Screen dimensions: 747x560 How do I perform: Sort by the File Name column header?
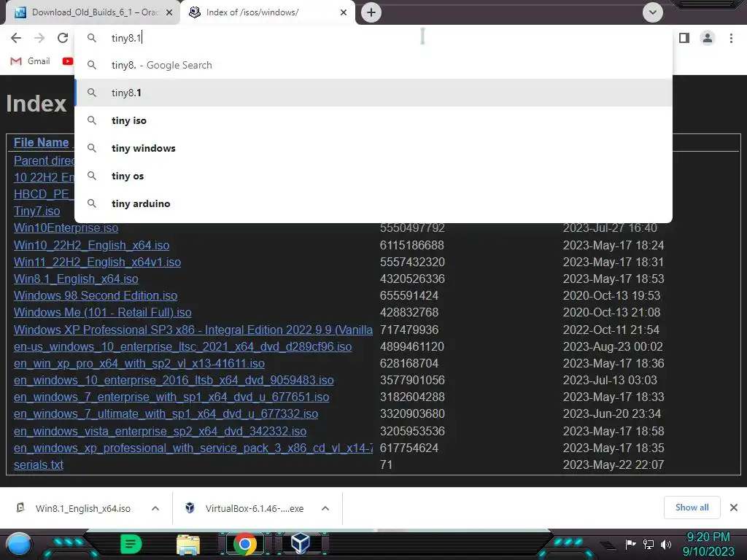(x=41, y=142)
